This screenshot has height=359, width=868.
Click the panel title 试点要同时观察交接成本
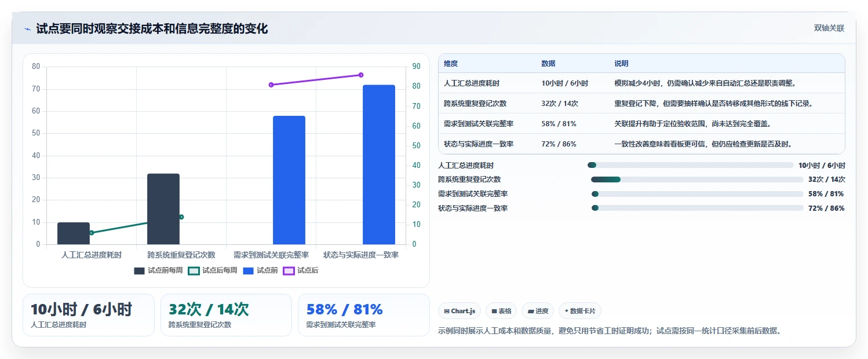pos(152,29)
